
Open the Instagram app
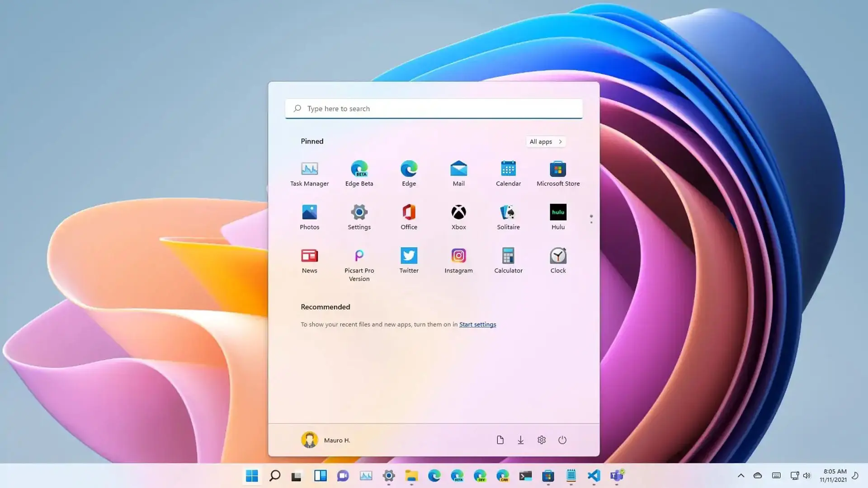click(458, 260)
